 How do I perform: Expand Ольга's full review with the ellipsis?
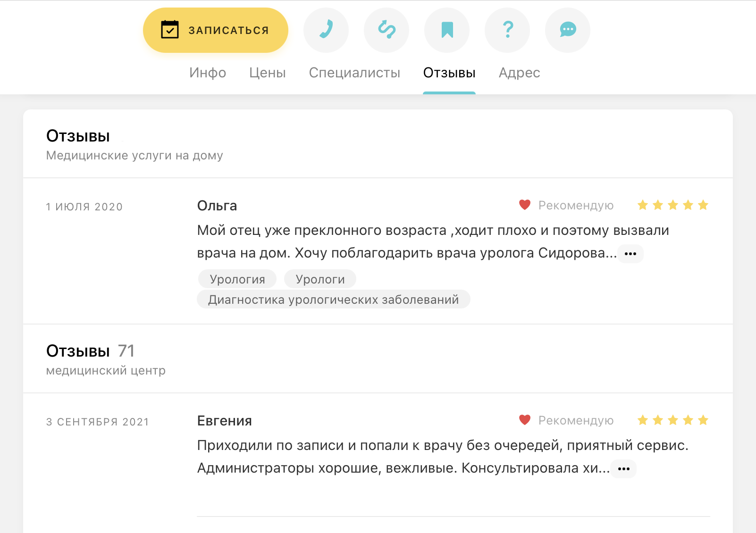630,254
